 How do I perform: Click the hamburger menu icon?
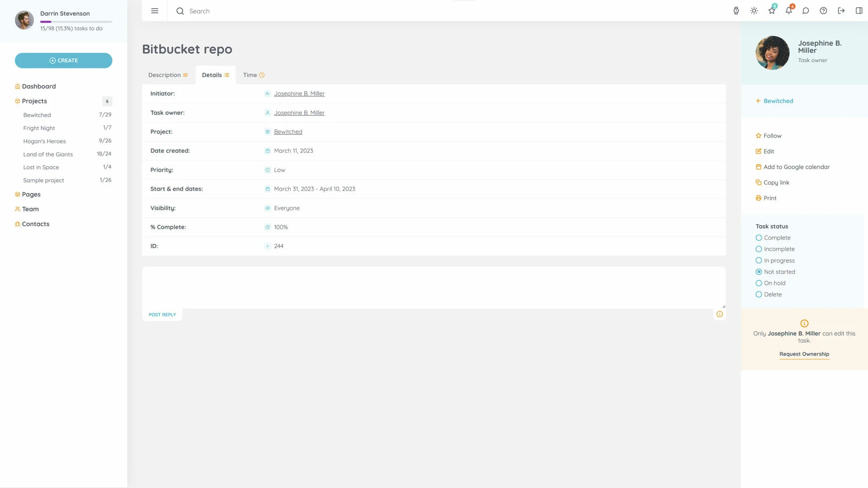pos(155,11)
